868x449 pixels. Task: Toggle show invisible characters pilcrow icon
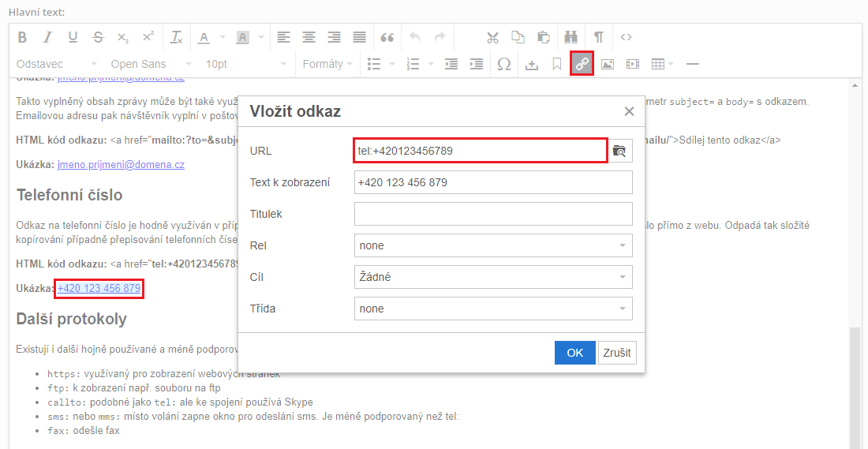(599, 37)
